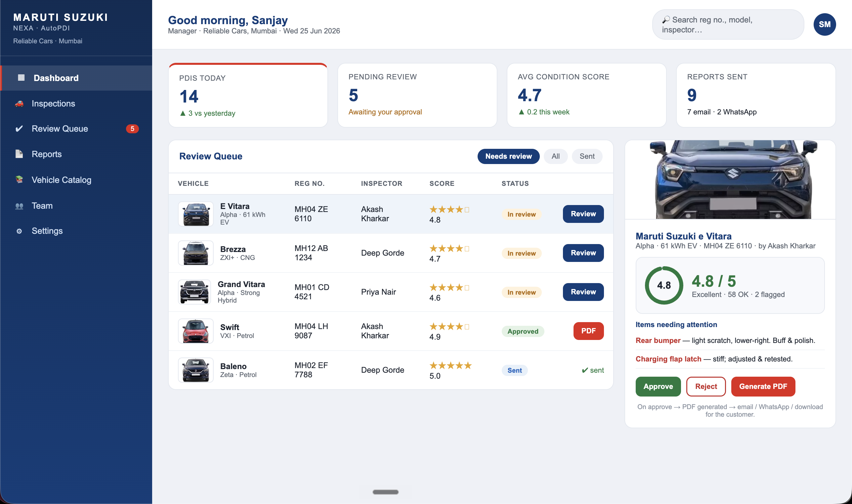
Task: Click the STATUS column header
Action: [515, 184]
